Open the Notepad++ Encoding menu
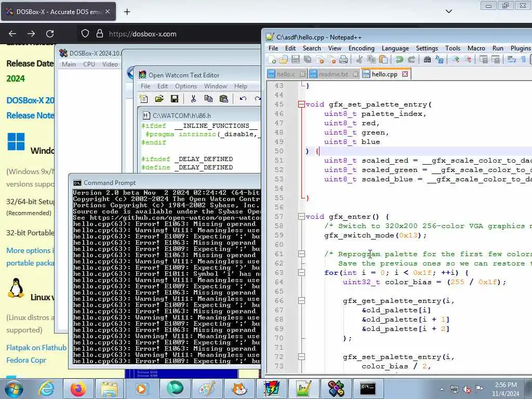This screenshot has height=399, width=532. pyautogui.click(x=362, y=48)
